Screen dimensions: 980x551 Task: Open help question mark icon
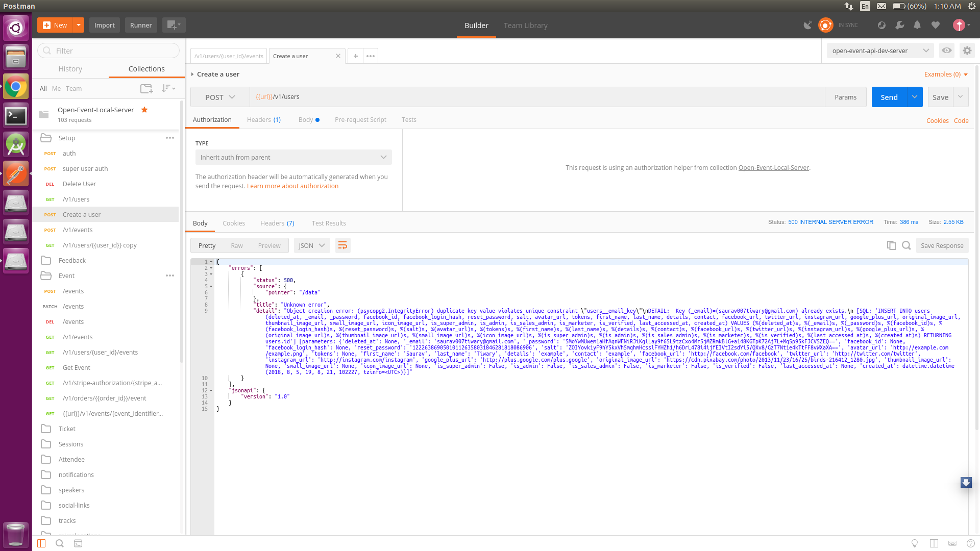pyautogui.click(x=971, y=543)
